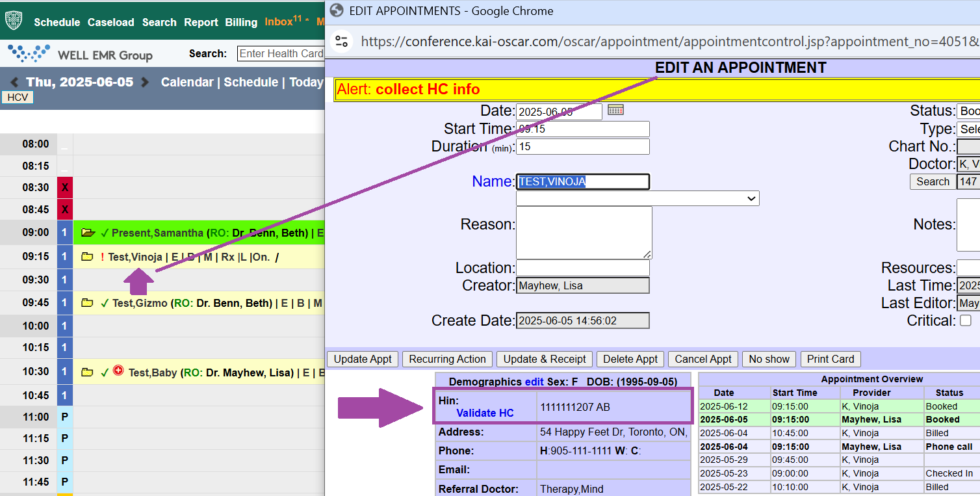Click the 09:30 time slot label
The height and width of the screenshot is (496, 980).
tap(36, 280)
